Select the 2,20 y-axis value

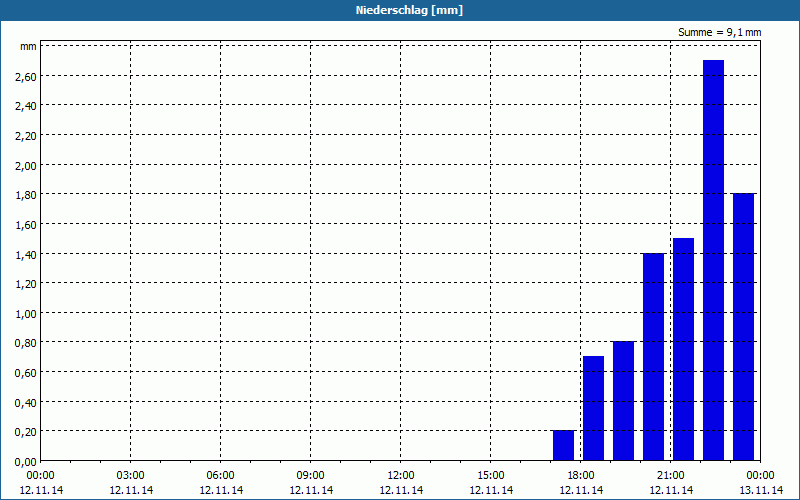pyautogui.click(x=26, y=136)
